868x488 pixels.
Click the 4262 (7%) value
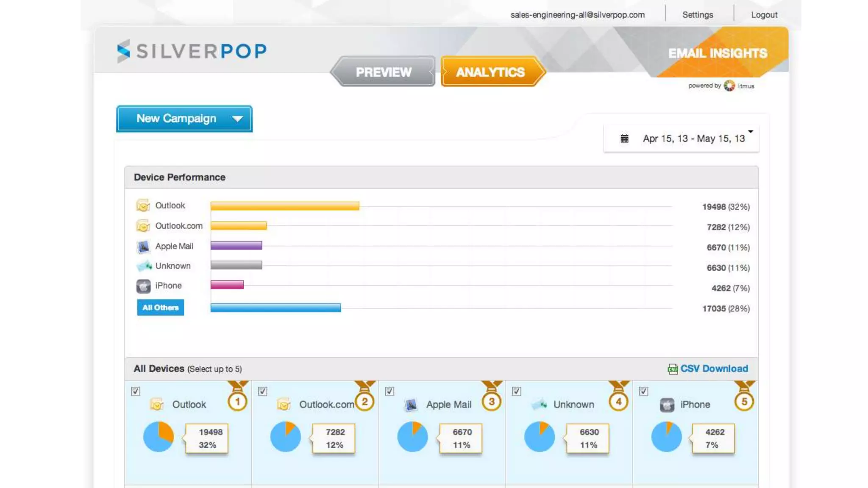coord(731,288)
